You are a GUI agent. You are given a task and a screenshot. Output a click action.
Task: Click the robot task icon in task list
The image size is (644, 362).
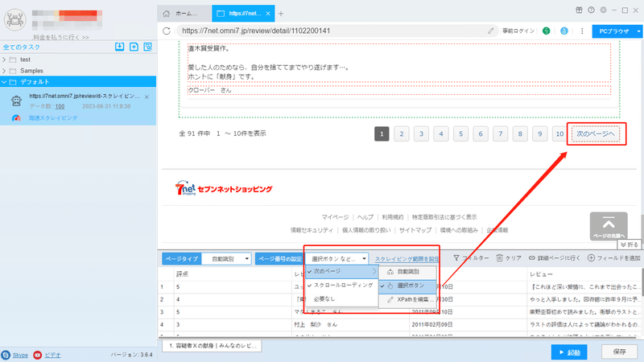(16, 101)
